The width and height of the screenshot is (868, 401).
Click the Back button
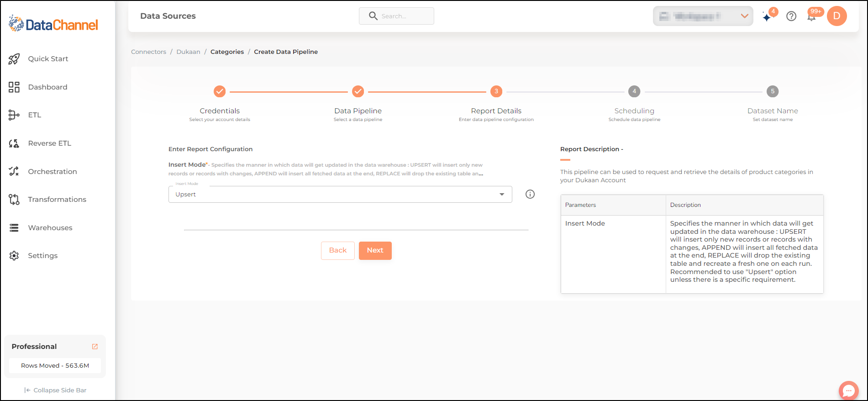coord(338,251)
